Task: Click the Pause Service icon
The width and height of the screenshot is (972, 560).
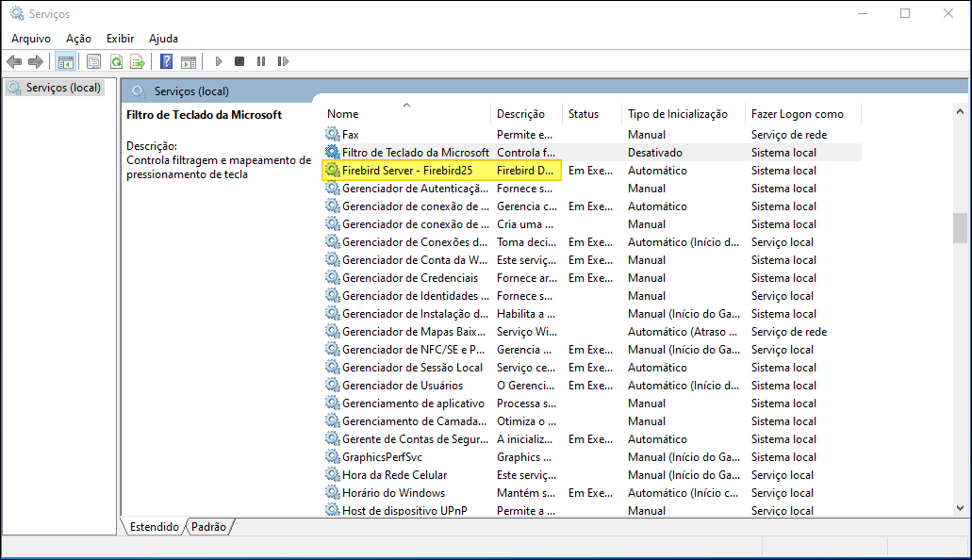Action: point(261,61)
